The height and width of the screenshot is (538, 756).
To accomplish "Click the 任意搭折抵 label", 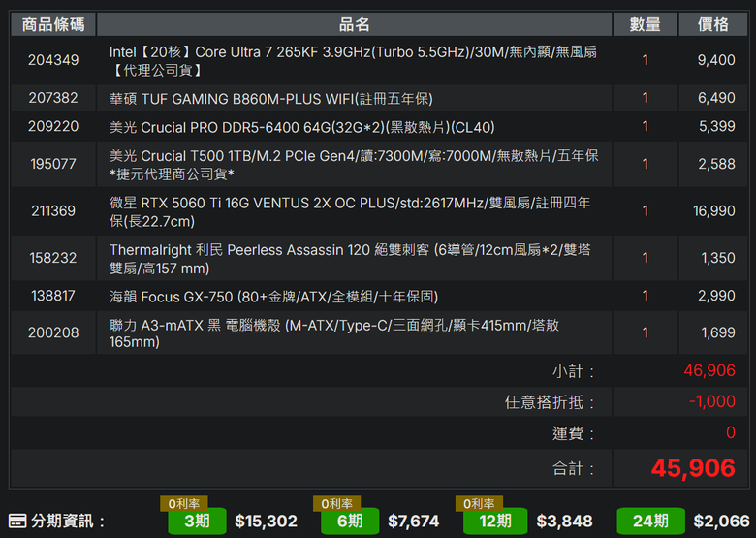I will tap(550, 402).
